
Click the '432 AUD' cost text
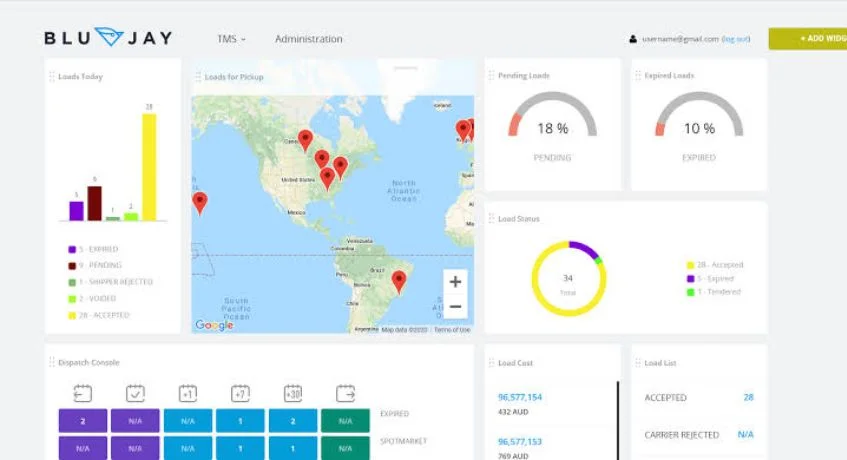pos(513,412)
